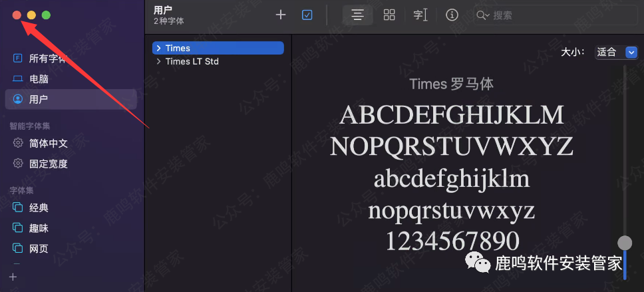
Task: Click the user person icon
Action: click(x=18, y=99)
